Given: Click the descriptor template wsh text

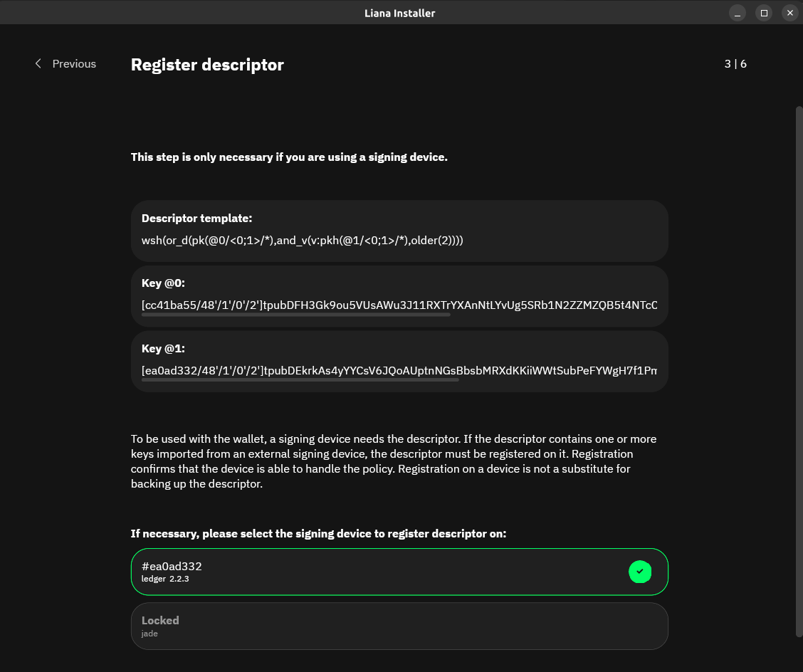Looking at the screenshot, I should click(302, 240).
